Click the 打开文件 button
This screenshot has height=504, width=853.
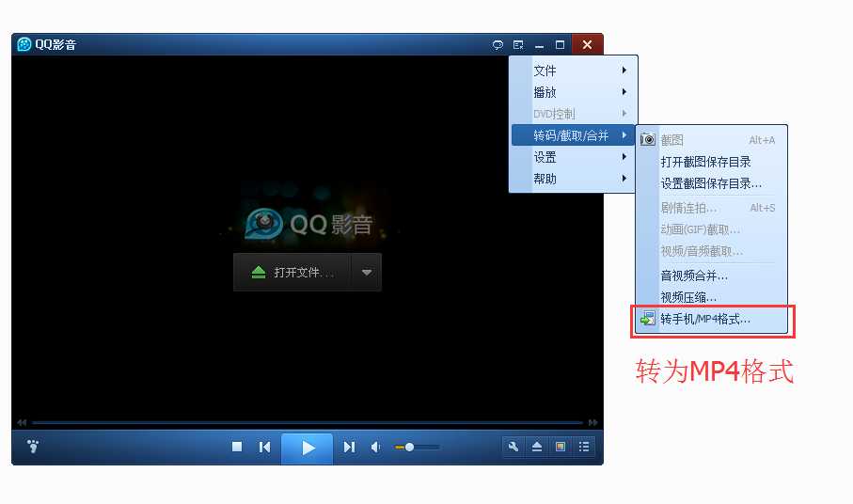[x=292, y=273]
